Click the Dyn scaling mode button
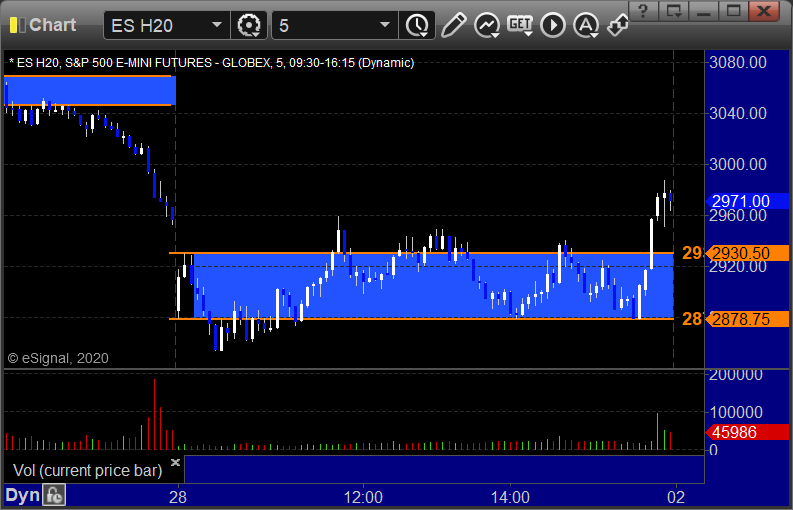 tap(23, 496)
